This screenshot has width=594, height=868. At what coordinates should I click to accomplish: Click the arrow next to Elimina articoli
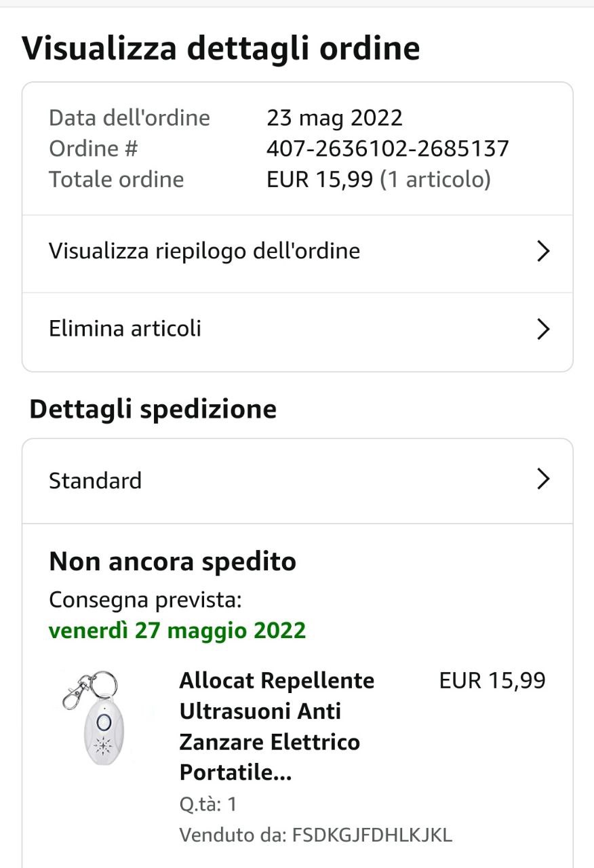pos(542,330)
